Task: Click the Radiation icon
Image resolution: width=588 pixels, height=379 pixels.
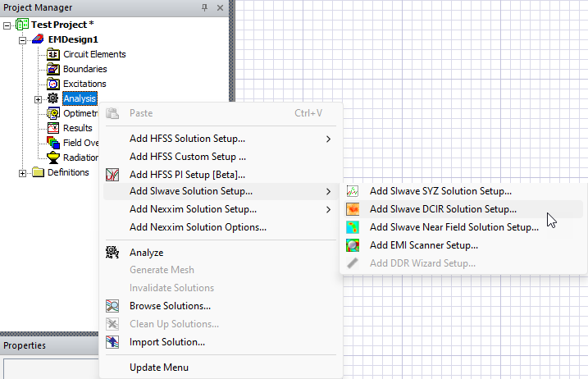Action: (x=52, y=158)
